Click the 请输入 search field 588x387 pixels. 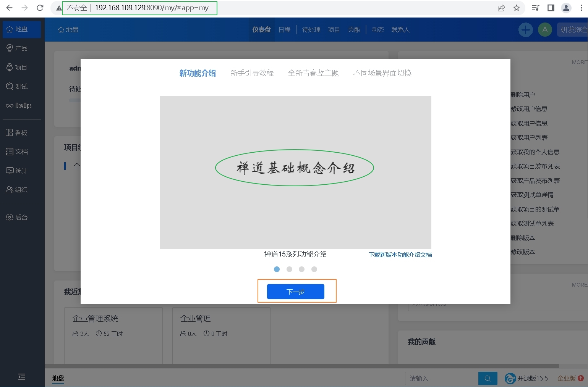tap(442, 379)
